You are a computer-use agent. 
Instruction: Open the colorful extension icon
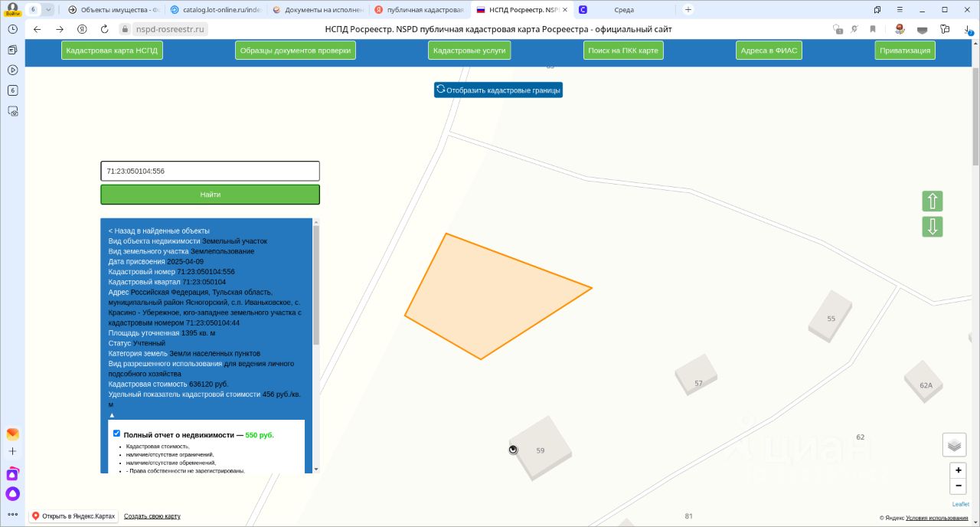tap(900, 29)
